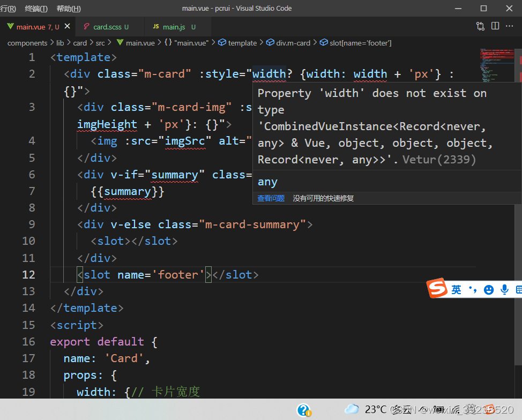Click the 卡片宽度 comment on line 19

pos(175,392)
